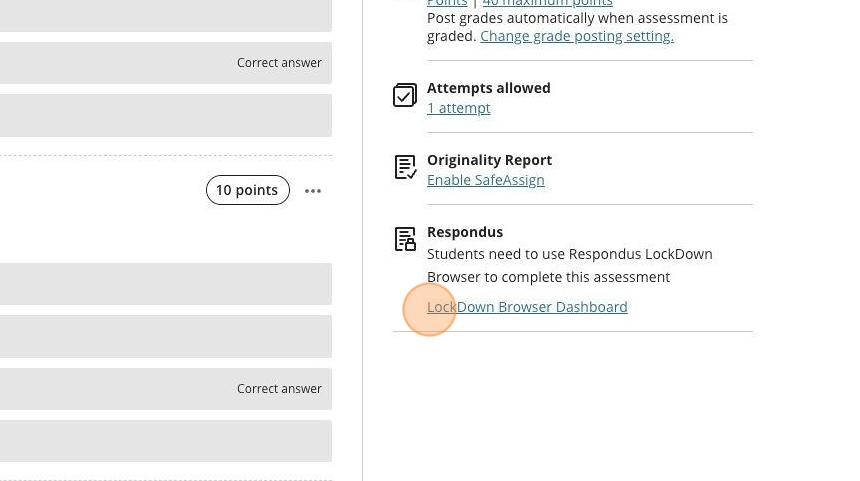
Task: Click the Originality Report document icon
Action: [405, 167]
